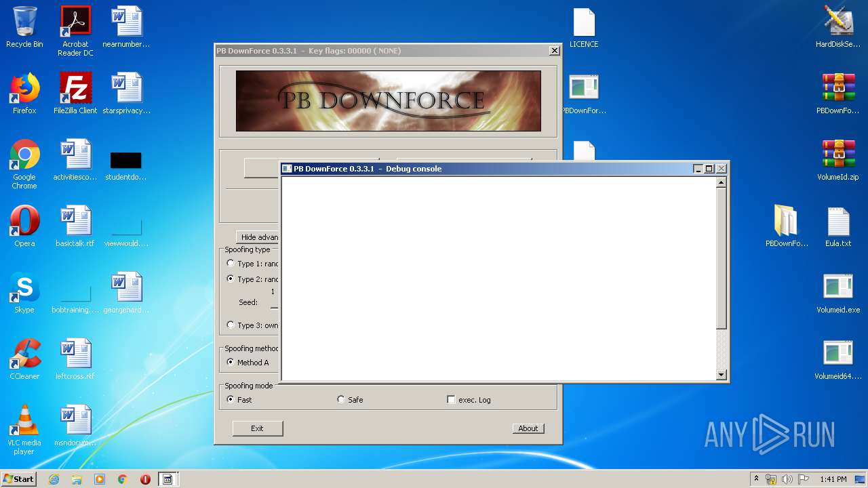Open VLC media player shortcut
This screenshot has height=488, width=868.
[x=24, y=430]
